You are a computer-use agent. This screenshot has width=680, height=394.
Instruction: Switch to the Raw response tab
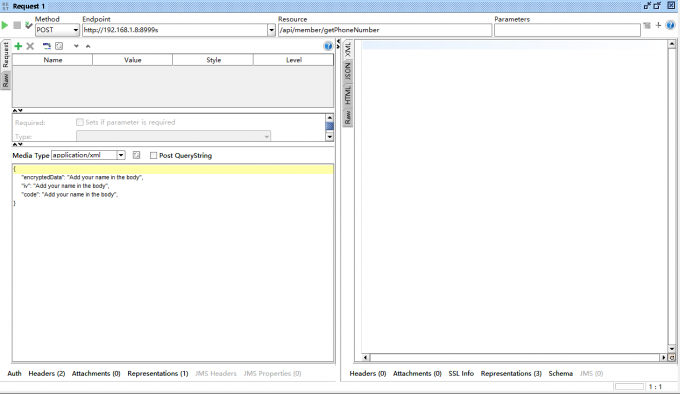pos(348,117)
